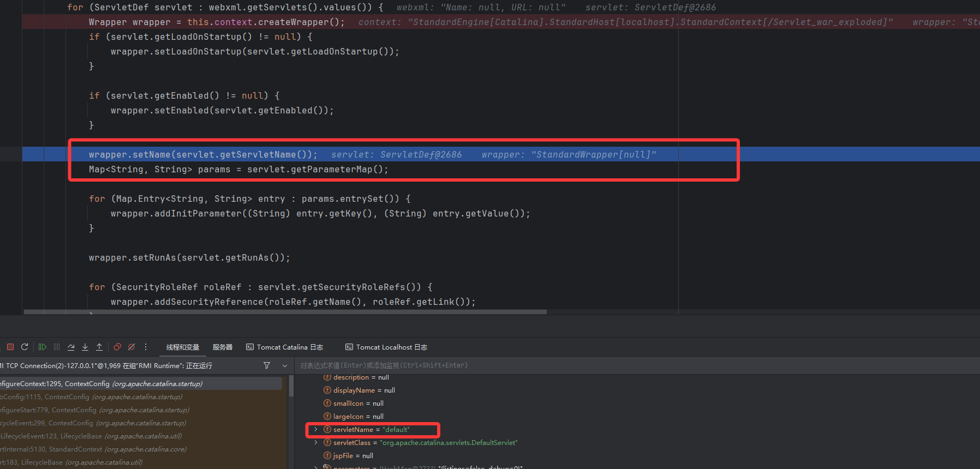
Task: Open more debug actions menu
Action: [x=146, y=347]
